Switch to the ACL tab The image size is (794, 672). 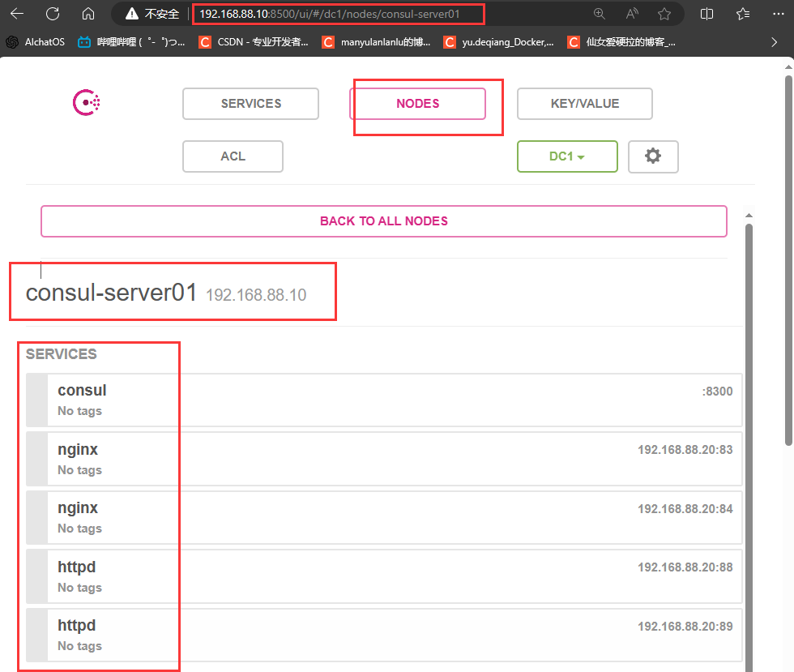[233, 156]
